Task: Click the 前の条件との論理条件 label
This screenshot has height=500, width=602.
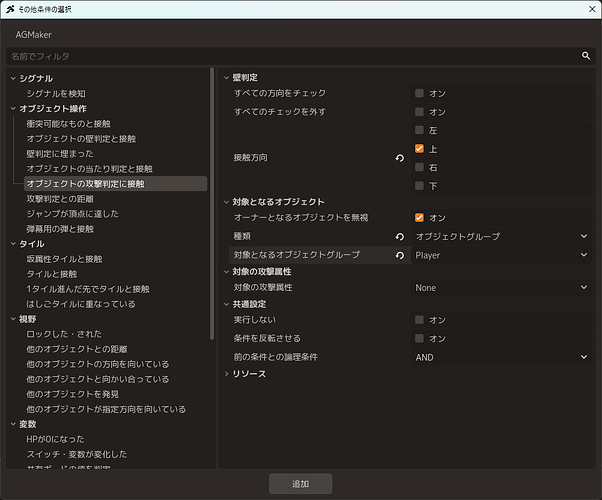Action: (x=276, y=357)
